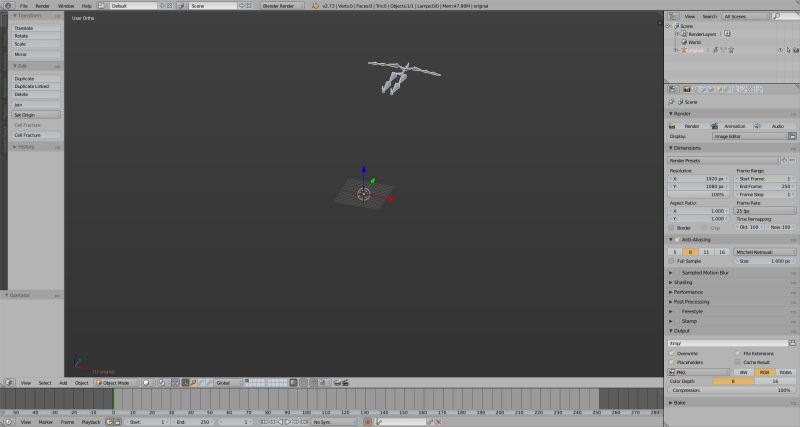Click the pivot point icon
The height and width of the screenshot is (427, 800).
pos(162,383)
